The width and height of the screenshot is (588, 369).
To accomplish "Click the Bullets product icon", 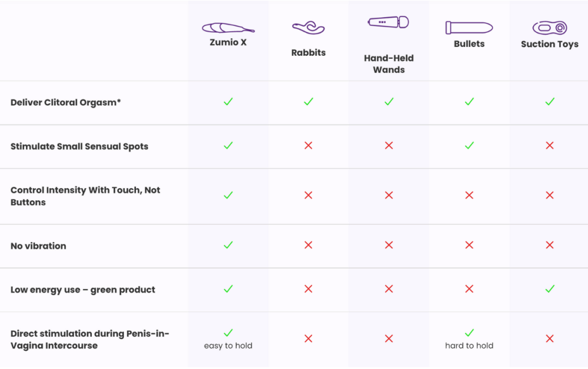I will click(469, 28).
